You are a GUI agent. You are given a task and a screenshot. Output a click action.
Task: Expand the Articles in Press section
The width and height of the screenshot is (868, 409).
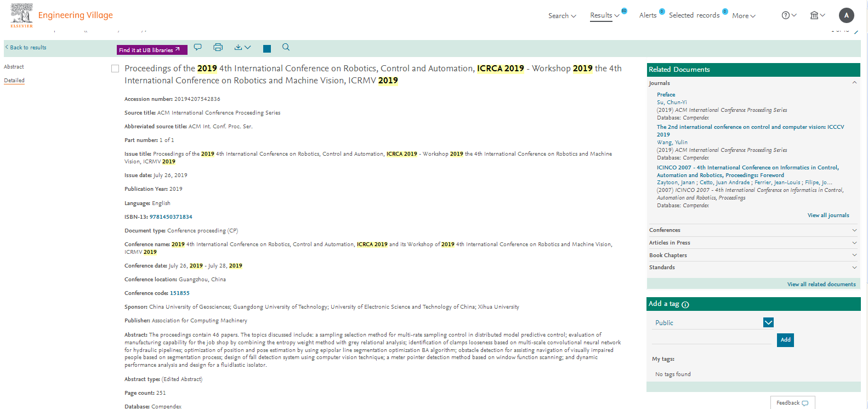pos(752,243)
